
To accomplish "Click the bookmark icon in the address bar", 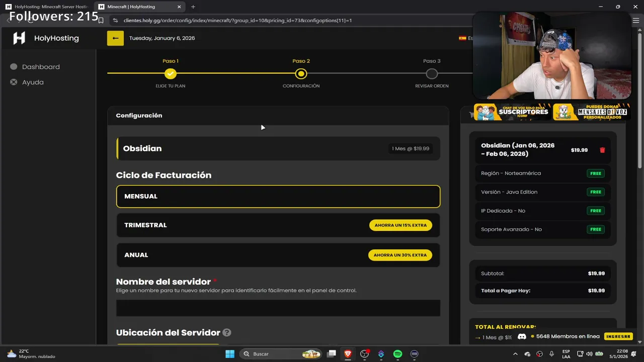I will (x=101, y=21).
